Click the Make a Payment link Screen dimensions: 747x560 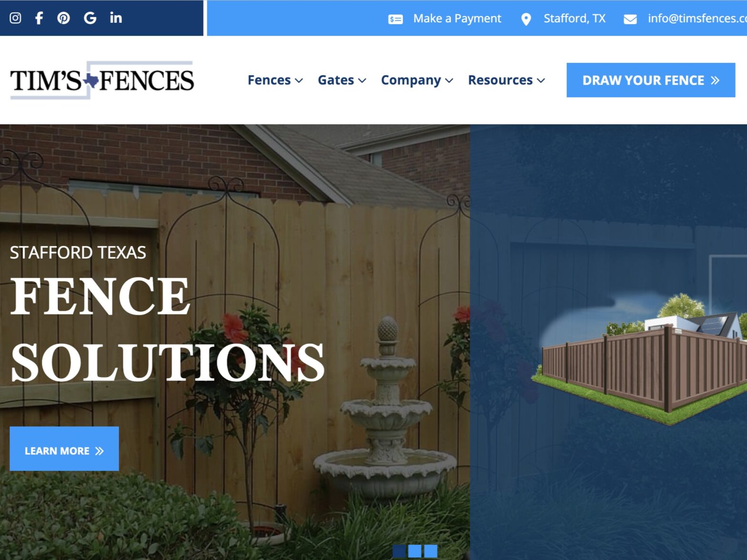click(457, 19)
